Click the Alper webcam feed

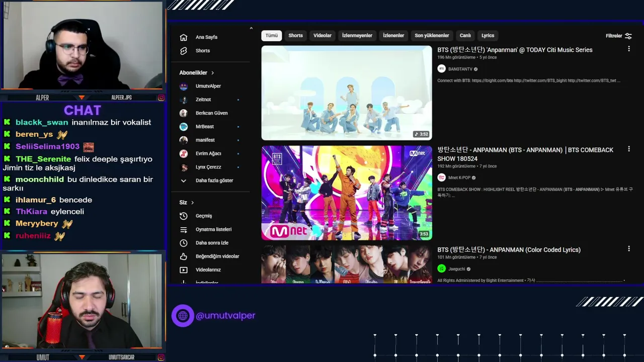(x=83, y=45)
